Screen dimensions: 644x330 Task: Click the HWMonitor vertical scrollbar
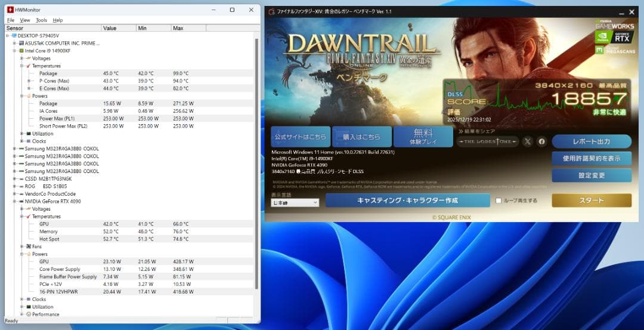point(257,164)
